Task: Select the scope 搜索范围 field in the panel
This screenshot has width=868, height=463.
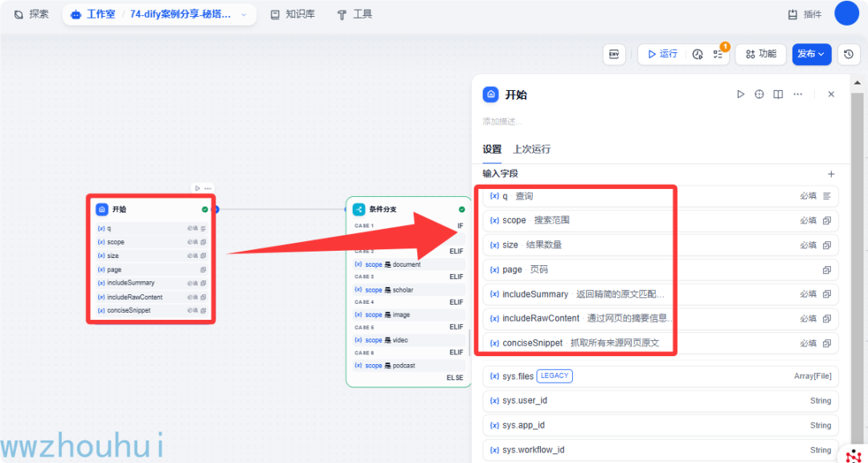Action: (661, 220)
